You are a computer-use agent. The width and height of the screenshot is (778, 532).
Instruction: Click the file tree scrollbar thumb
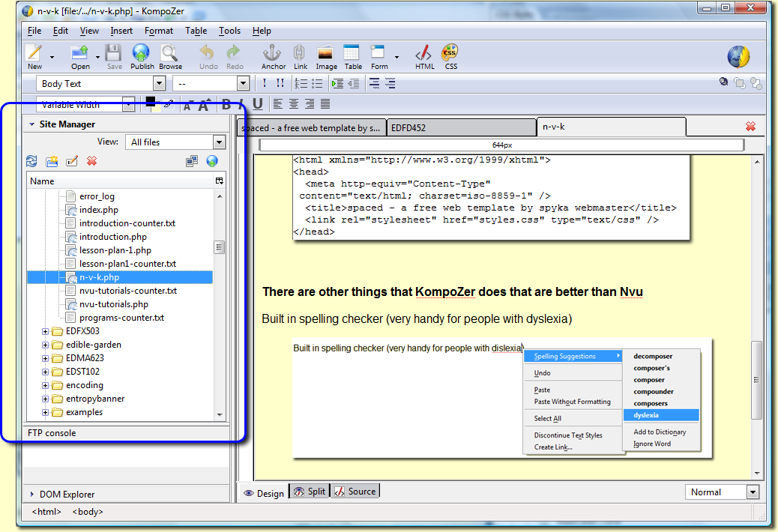(x=220, y=247)
